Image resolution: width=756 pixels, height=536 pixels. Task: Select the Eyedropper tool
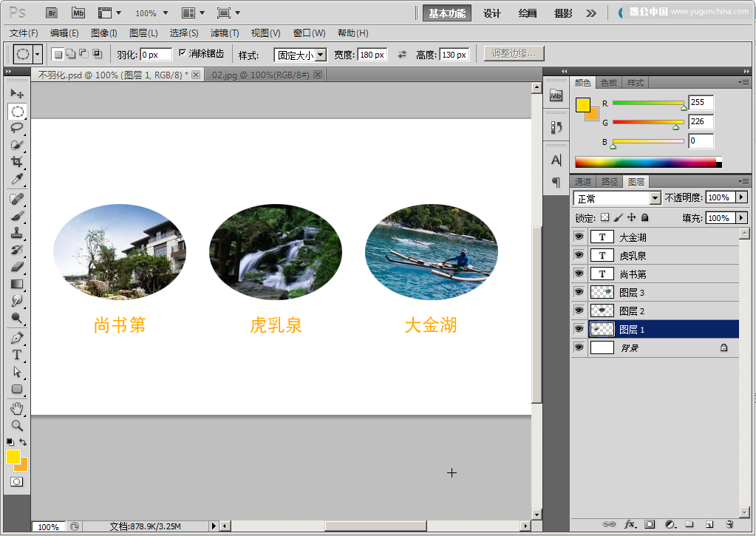click(17, 179)
